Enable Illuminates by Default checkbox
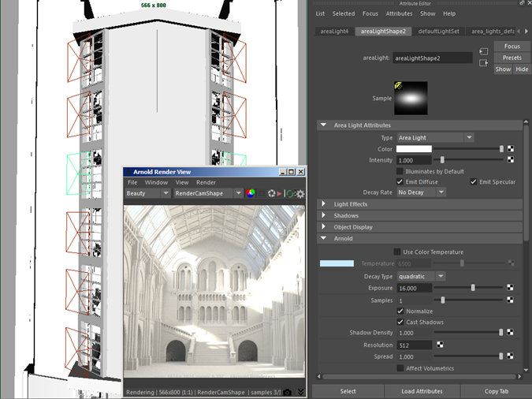The height and width of the screenshot is (399, 532). [400, 171]
